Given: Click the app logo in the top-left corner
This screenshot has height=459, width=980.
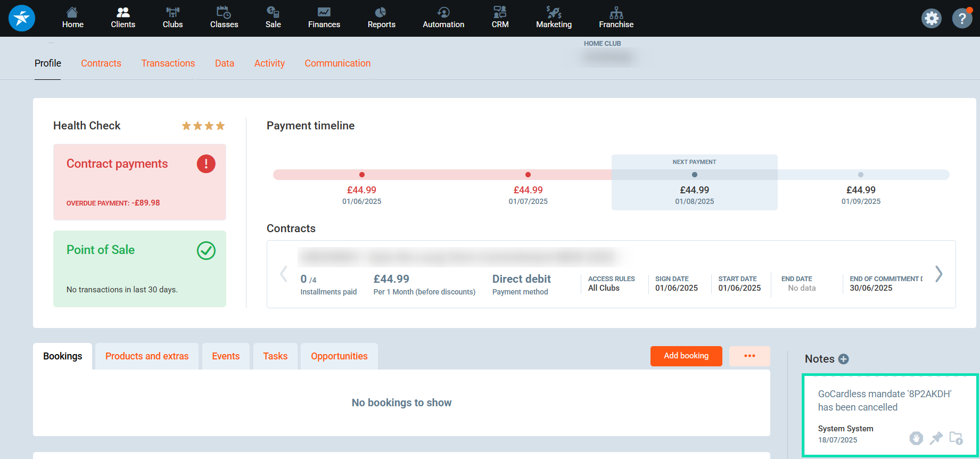Looking at the screenshot, I should pos(22,18).
